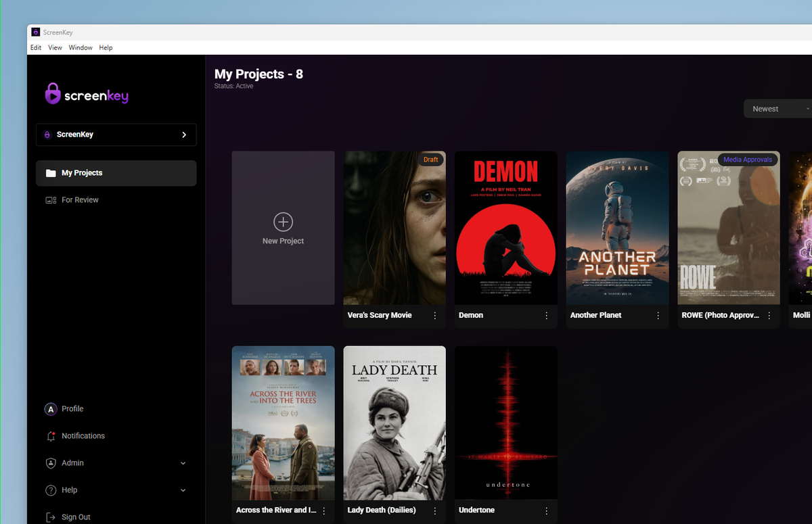
Task: Open three-dot menu for Undertone
Action: pos(547,510)
